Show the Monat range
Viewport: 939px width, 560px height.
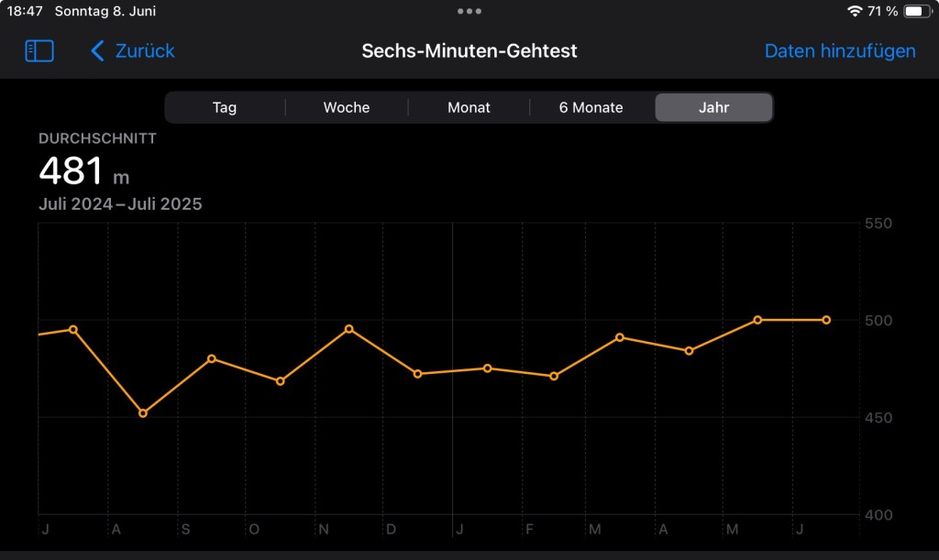tap(469, 107)
